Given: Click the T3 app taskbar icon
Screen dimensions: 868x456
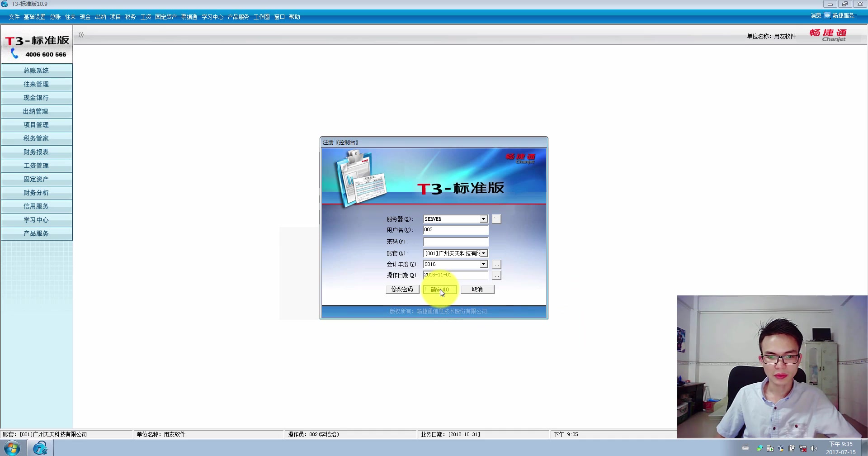Looking at the screenshot, I should click(40, 448).
